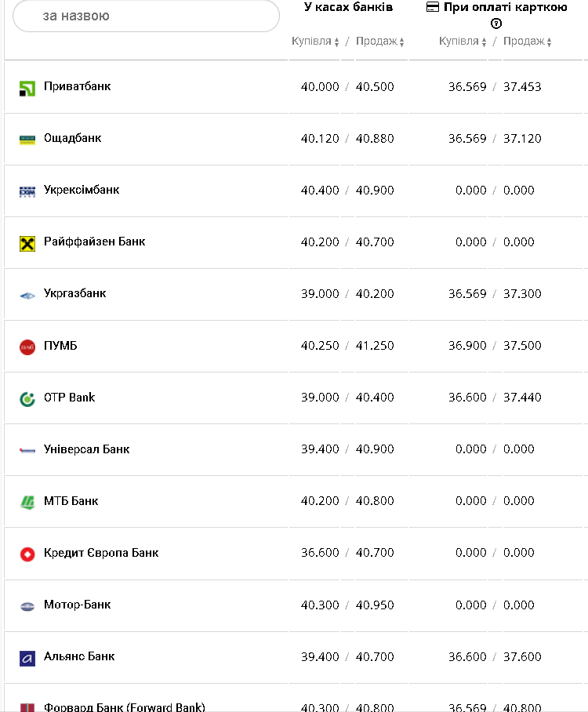Image resolution: width=588 pixels, height=712 pixels.
Task: Click the OTP Bank logo icon
Action: tap(27, 398)
